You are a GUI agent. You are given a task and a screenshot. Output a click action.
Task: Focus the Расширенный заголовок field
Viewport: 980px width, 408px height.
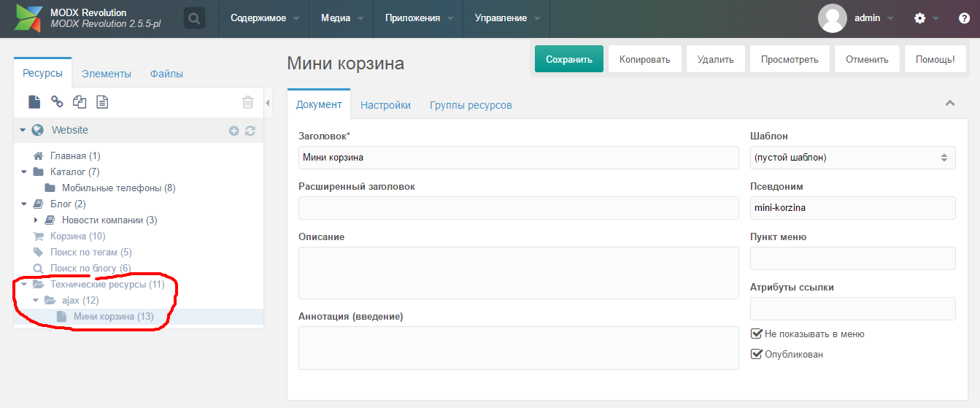tap(519, 207)
